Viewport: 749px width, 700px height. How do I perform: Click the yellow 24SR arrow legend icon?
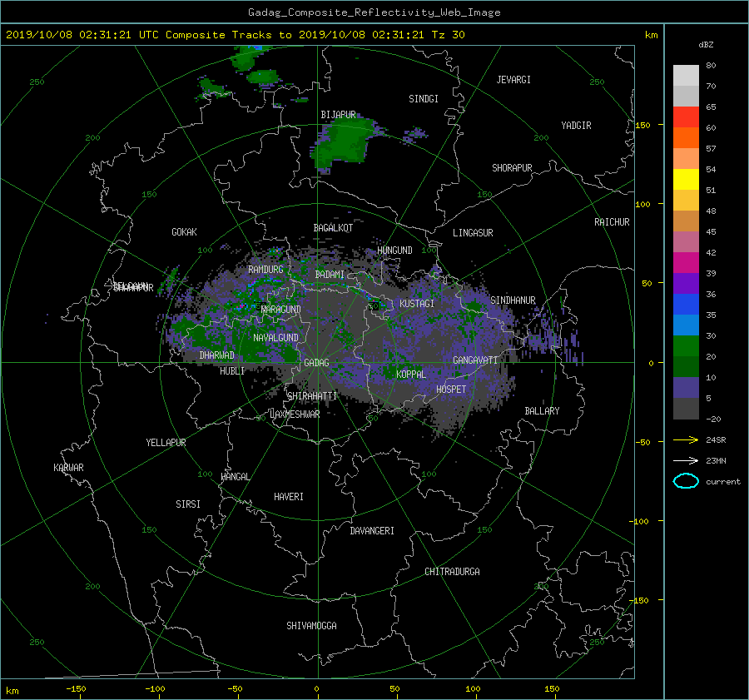(686, 439)
